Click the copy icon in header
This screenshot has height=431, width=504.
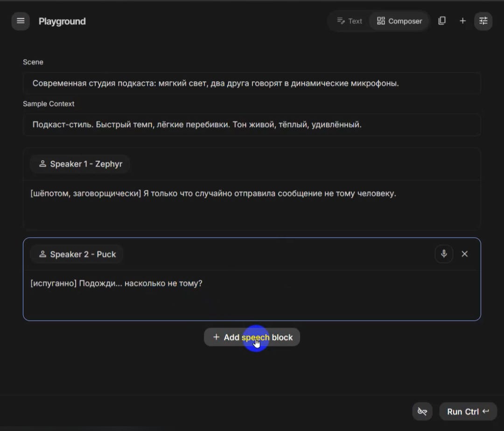(442, 21)
